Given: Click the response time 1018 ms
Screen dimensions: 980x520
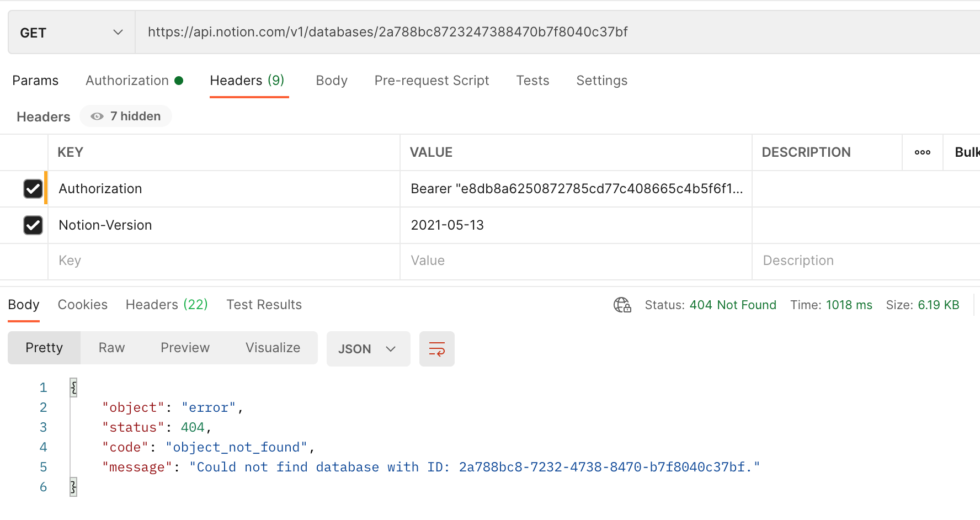Looking at the screenshot, I should coord(849,305).
